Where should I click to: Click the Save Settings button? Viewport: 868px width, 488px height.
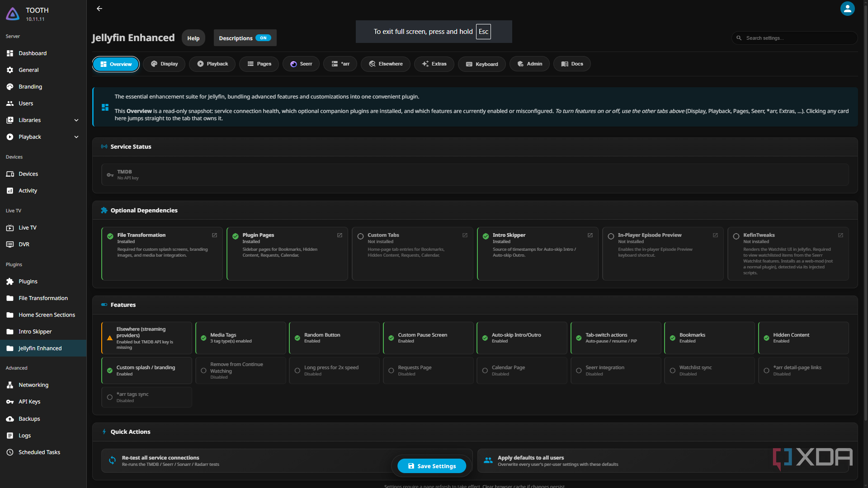point(432,466)
